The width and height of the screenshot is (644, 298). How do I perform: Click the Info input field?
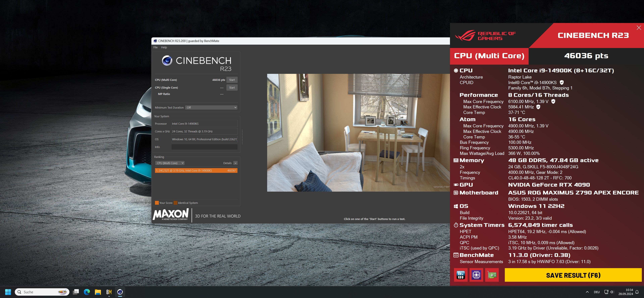pyautogui.click(x=204, y=147)
